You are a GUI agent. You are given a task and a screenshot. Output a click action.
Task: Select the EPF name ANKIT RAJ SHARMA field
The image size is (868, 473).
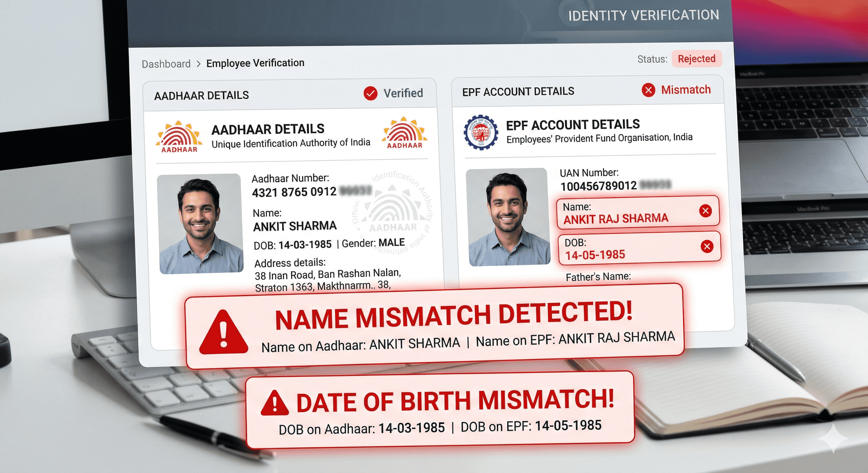click(638, 213)
